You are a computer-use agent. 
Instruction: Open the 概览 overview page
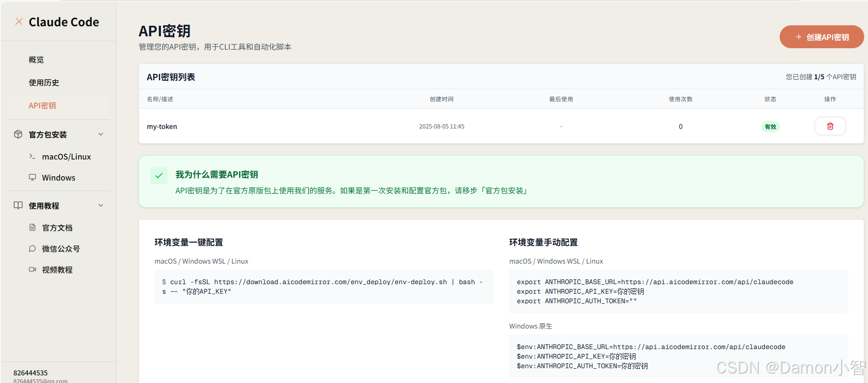36,60
